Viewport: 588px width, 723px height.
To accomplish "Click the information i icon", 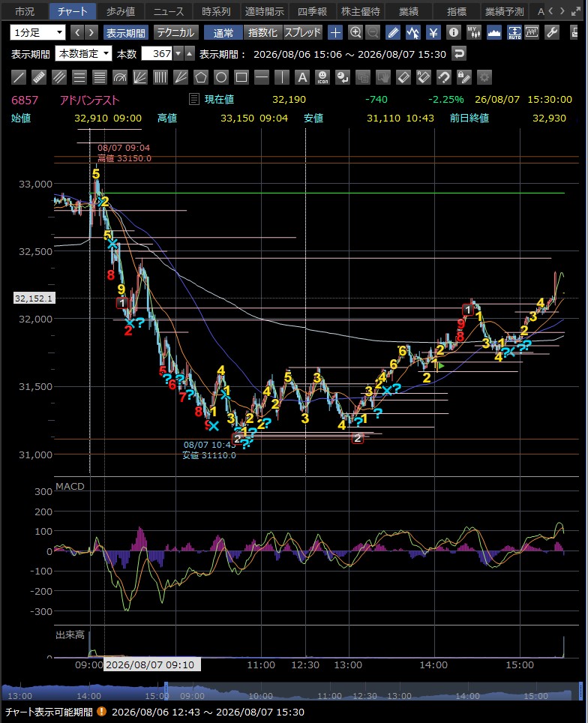I will [454, 33].
